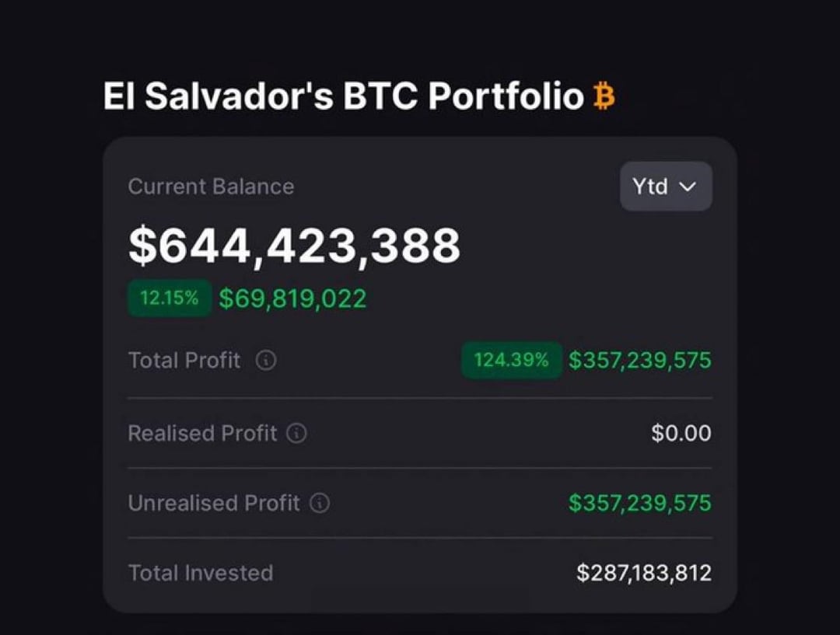
Task: Click the 124.39% total profit badge
Action: pos(511,360)
